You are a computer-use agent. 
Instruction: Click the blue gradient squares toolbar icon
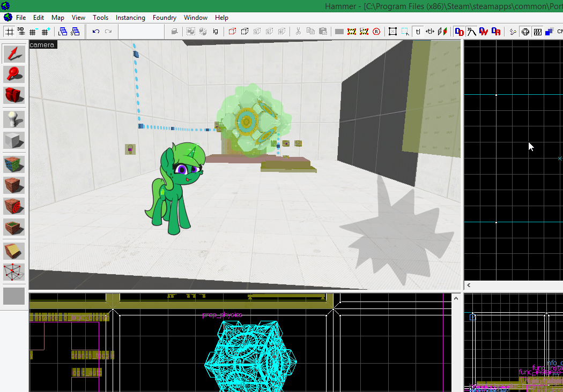coord(549,32)
